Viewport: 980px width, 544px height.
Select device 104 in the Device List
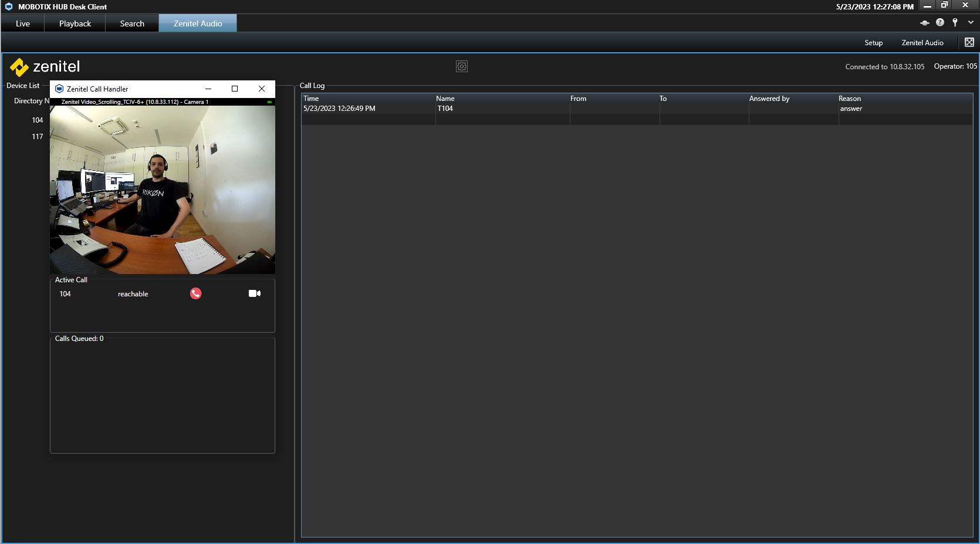[x=38, y=120]
